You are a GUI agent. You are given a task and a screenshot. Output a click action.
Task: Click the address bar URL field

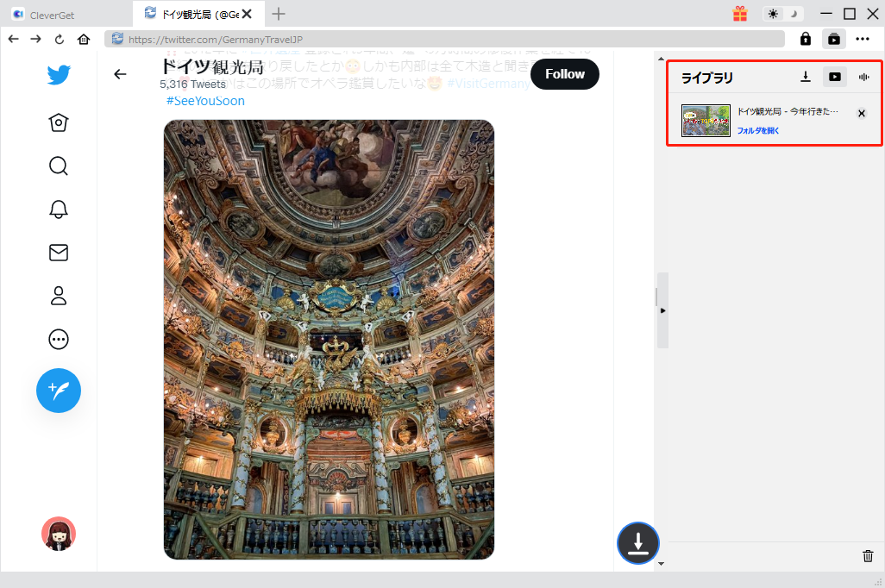445,39
